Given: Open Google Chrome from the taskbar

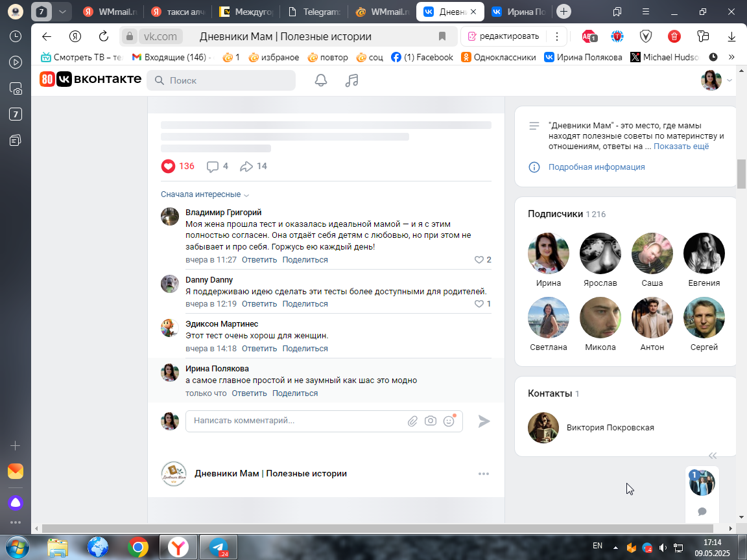Looking at the screenshot, I should coord(137,547).
